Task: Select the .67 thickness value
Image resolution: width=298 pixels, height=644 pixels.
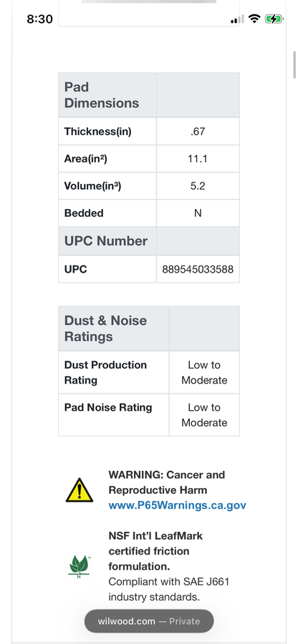Action: tap(198, 132)
